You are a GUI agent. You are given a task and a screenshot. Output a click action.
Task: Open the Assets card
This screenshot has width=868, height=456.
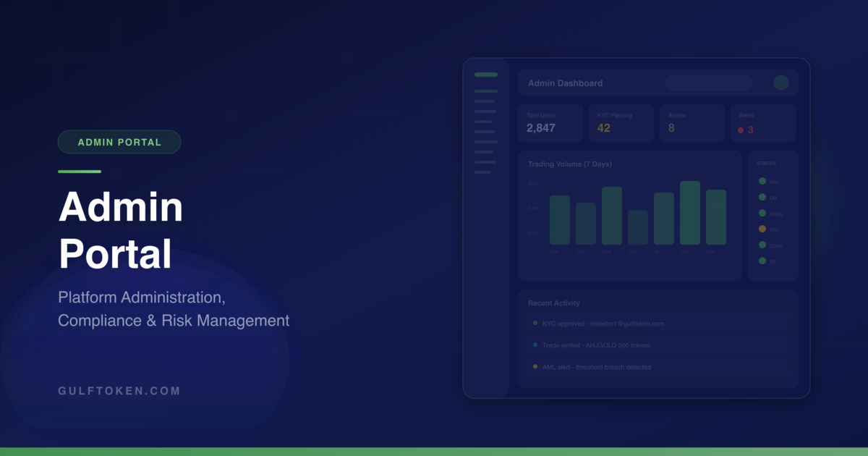pyautogui.click(x=692, y=123)
